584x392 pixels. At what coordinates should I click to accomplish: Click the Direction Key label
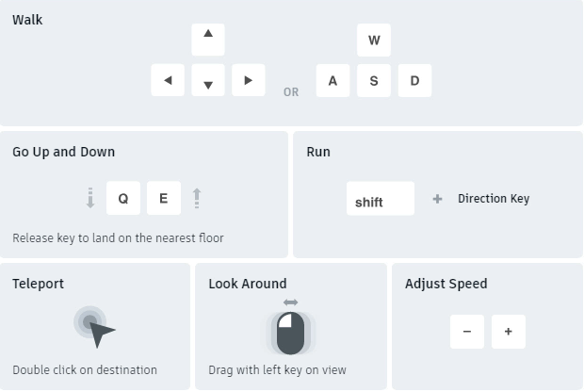[494, 199]
